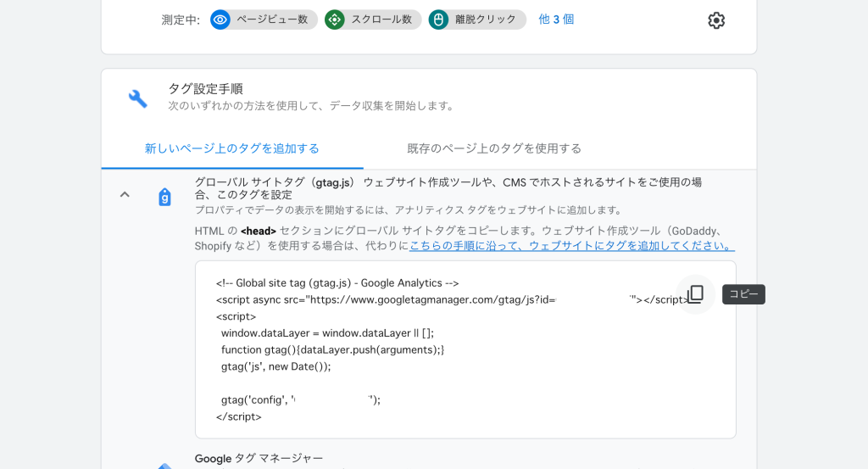Click the 離脱クリック chip label
This screenshot has width=868, height=469.
[486, 20]
